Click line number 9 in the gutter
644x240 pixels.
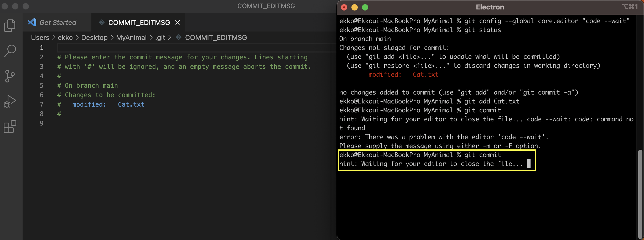point(41,123)
